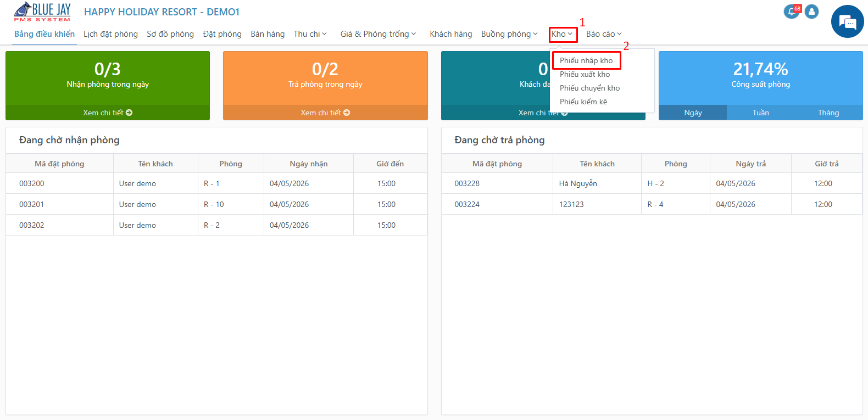Screen dimensions: 868x420
Task: Click the HAPPY HOLIDAY RESORT - DEMO1 title
Action: tap(162, 12)
